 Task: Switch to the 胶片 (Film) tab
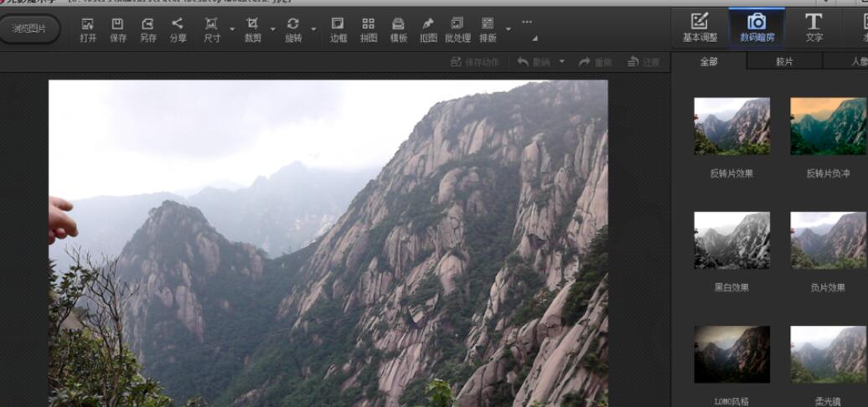tap(784, 62)
